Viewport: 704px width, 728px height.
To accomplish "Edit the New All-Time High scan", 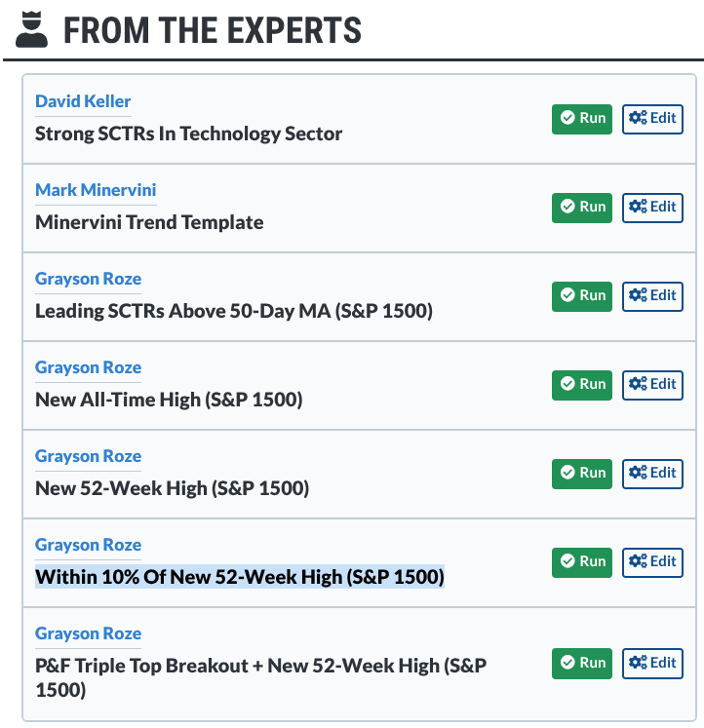I will pos(652,385).
